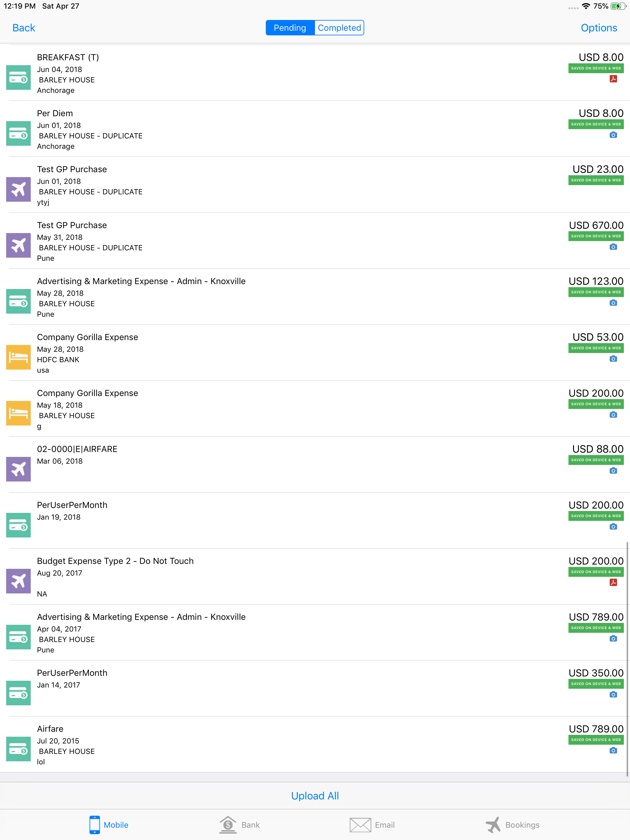Click the credit card icon beside Airfare Jul 20, 2015

18,749
